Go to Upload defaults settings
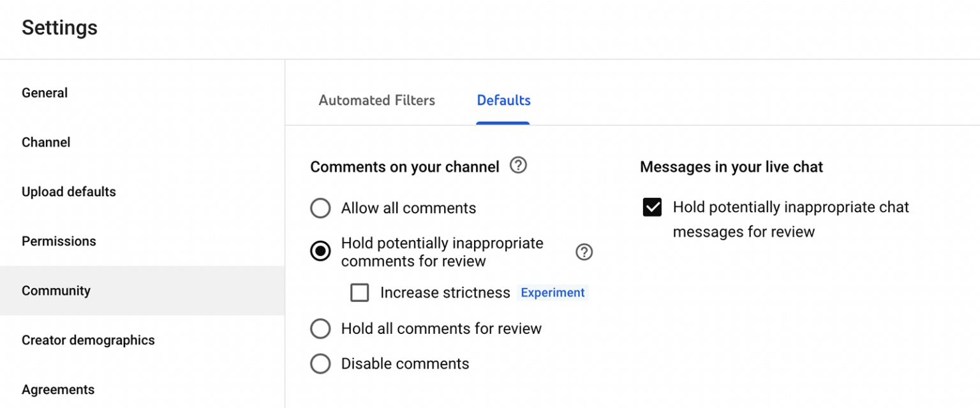 click(68, 192)
